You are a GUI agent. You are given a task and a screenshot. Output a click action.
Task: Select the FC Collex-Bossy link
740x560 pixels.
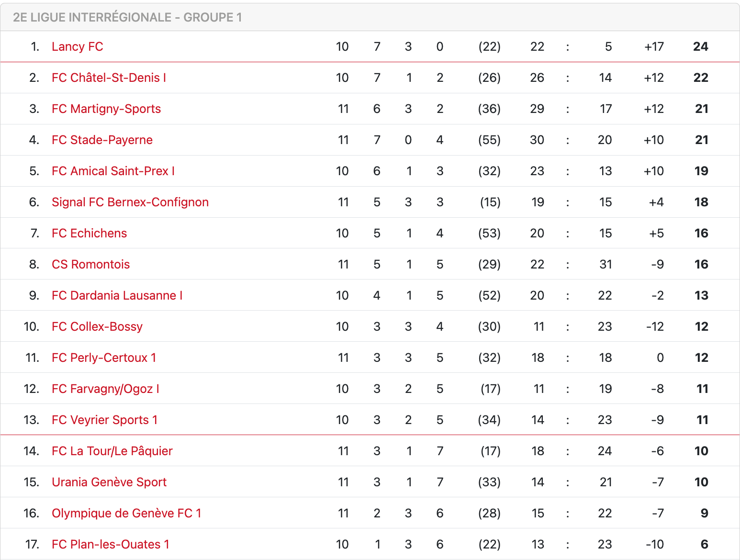[x=97, y=326]
